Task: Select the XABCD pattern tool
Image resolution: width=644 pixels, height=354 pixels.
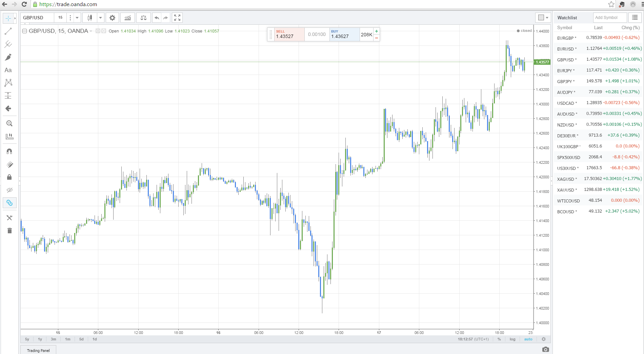Action: [8, 83]
